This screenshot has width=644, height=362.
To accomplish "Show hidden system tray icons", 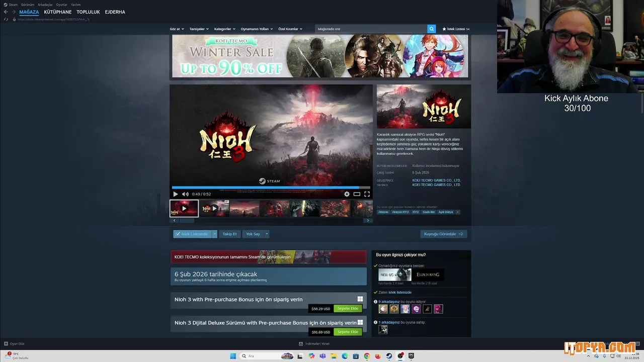I will click(589, 355).
